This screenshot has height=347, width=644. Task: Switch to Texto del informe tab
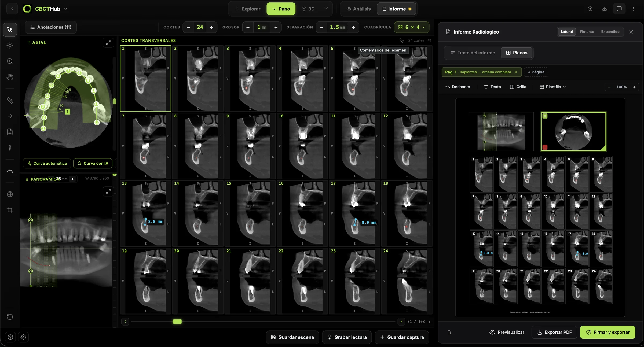[473, 53]
